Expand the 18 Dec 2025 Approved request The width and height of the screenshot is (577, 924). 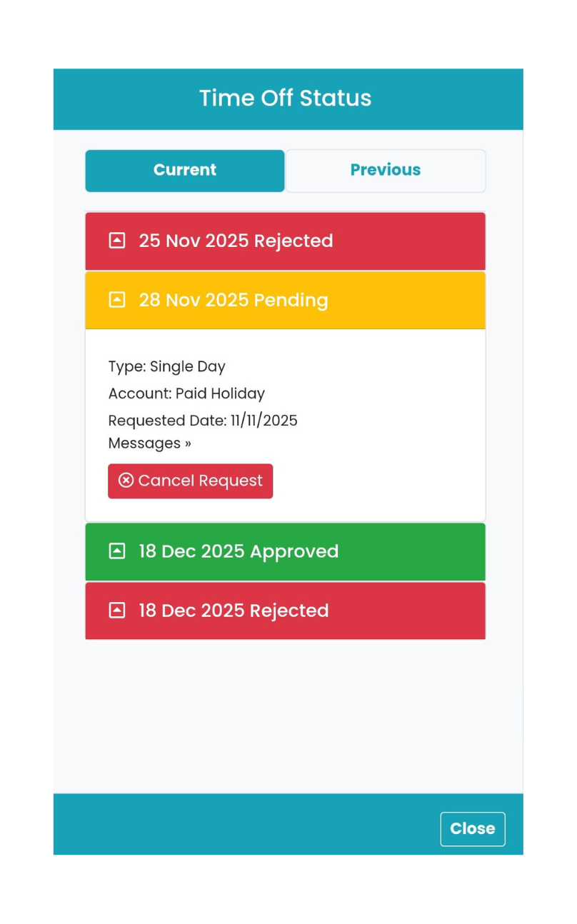coord(239,551)
